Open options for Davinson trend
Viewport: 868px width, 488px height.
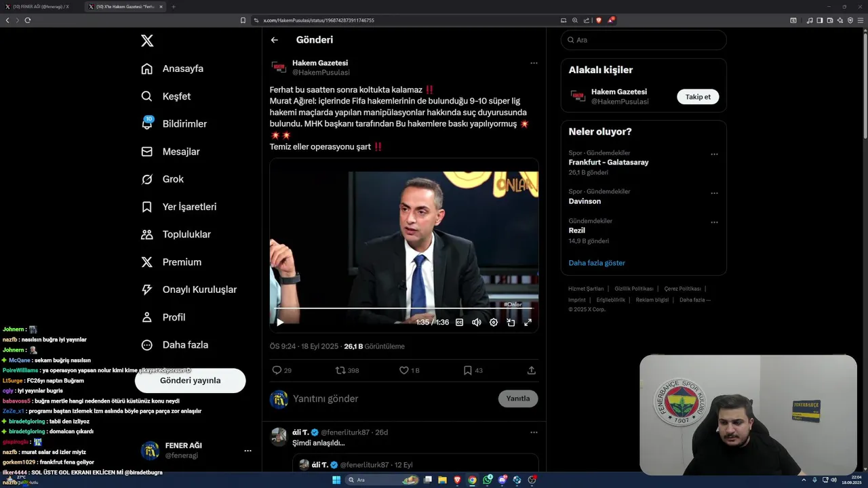(x=714, y=193)
